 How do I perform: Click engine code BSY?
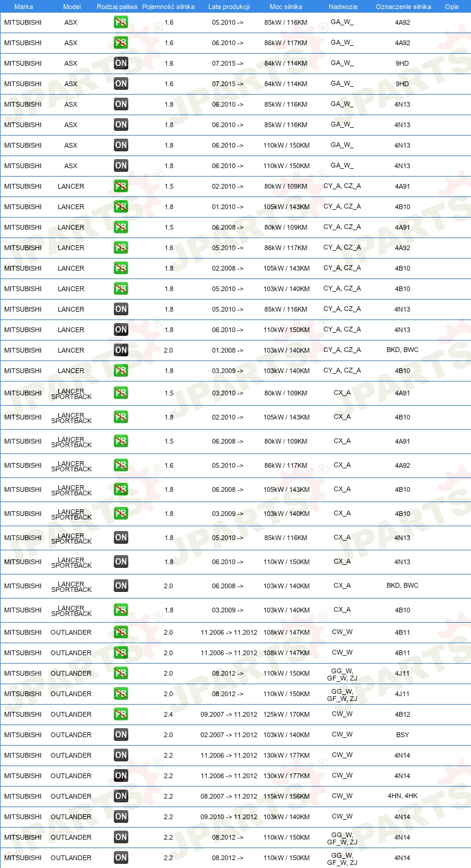(x=402, y=735)
